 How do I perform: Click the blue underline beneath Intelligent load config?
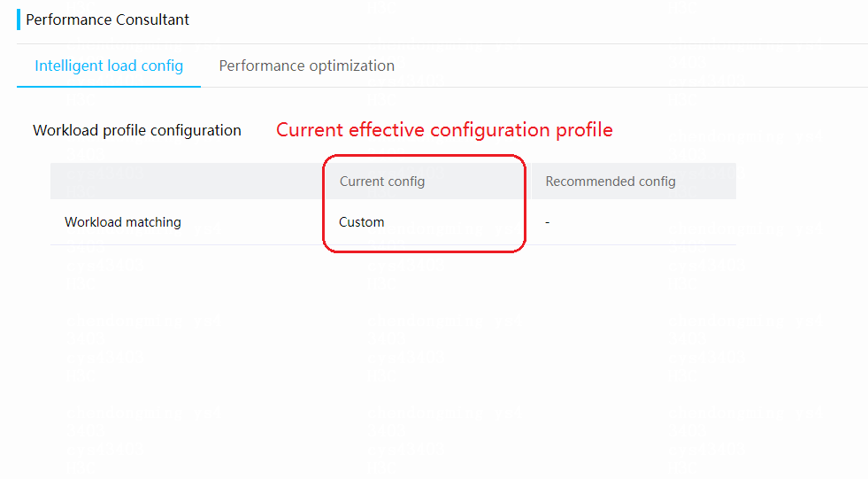pos(109,87)
